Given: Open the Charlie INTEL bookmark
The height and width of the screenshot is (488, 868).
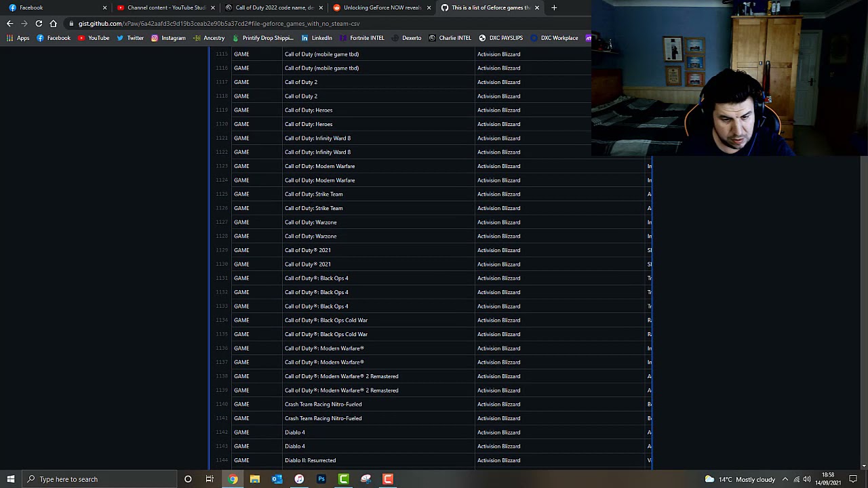Looking at the screenshot, I should pyautogui.click(x=450, y=38).
